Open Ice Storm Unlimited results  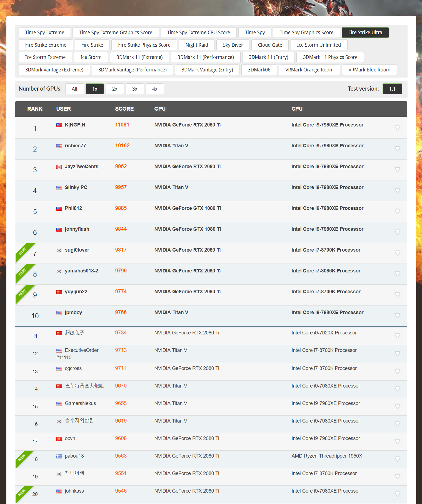319,45
